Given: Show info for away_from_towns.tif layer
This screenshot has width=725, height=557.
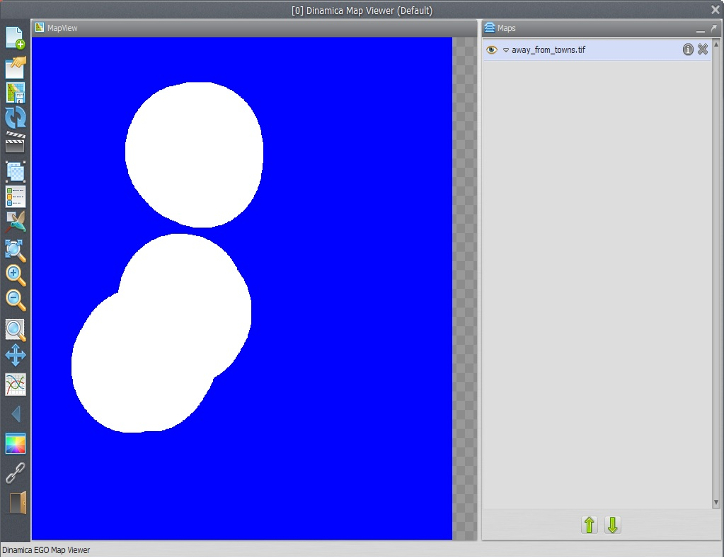Looking at the screenshot, I should (x=688, y=49).
